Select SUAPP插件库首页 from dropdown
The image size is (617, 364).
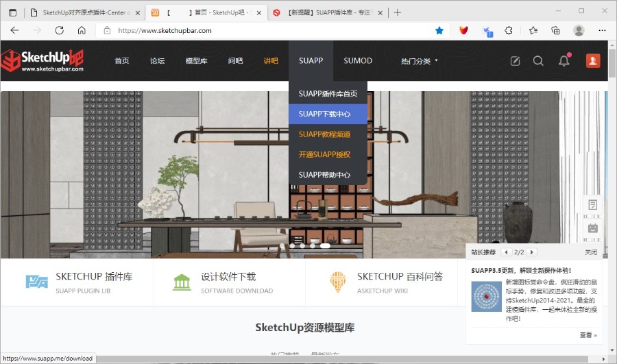click(328, 94)
